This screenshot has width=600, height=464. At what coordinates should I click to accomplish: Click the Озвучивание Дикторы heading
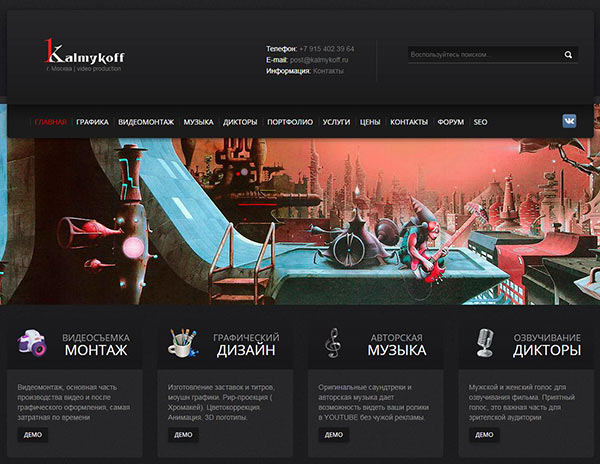coord(547,344)
